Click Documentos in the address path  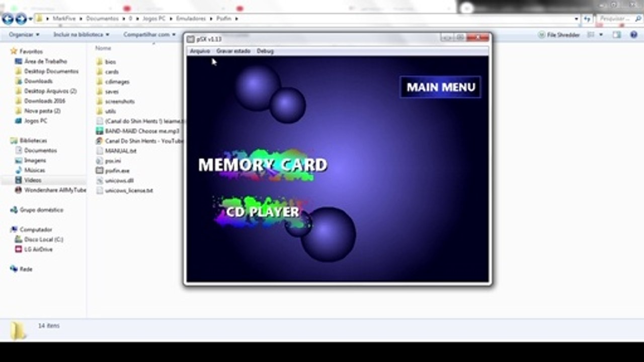click(x=102, y=19)
